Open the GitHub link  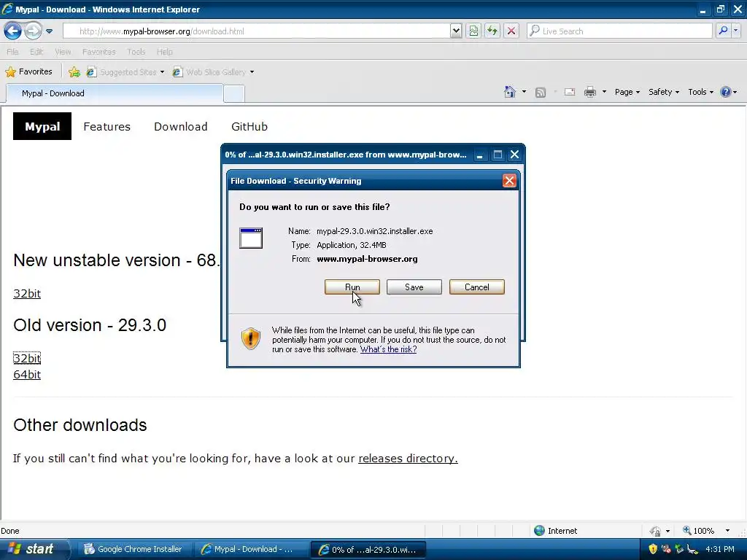coord(249,127)
